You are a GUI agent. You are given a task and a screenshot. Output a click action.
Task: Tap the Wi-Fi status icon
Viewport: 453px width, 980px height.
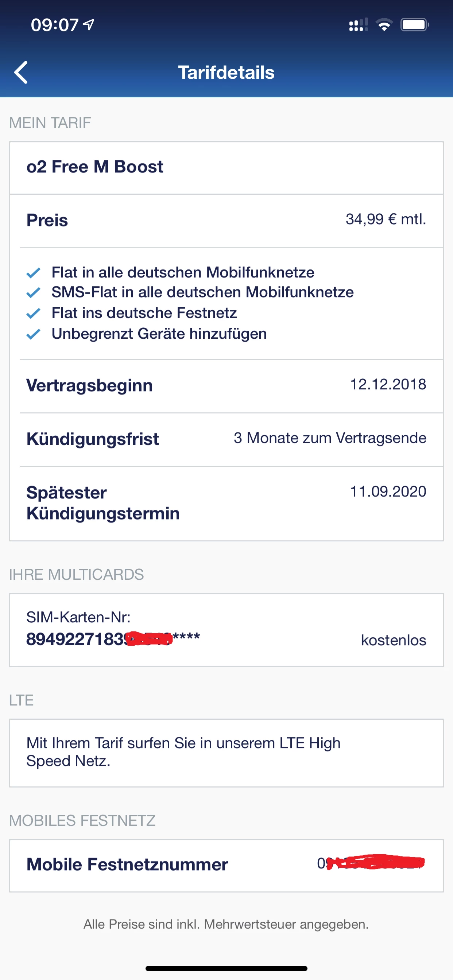pos(384,25)
